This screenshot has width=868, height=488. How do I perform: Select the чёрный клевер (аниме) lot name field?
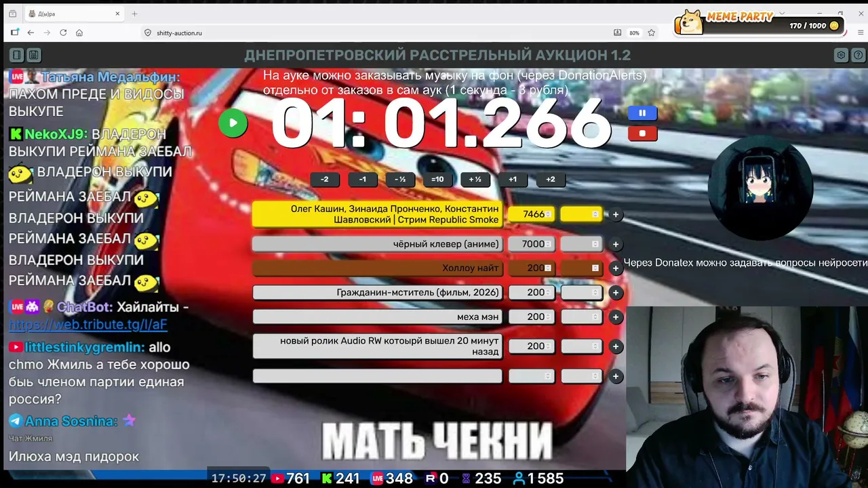click(x=377, y=244)
